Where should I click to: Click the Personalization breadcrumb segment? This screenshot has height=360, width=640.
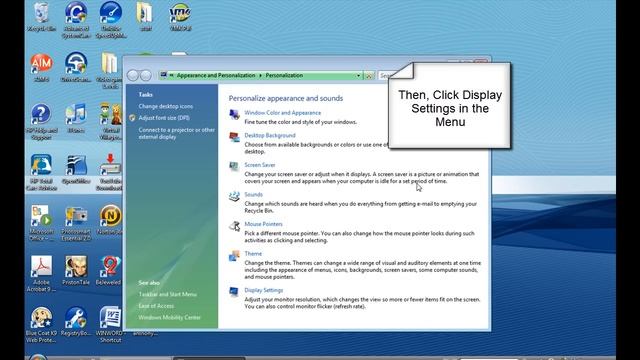tap(284, 76)
